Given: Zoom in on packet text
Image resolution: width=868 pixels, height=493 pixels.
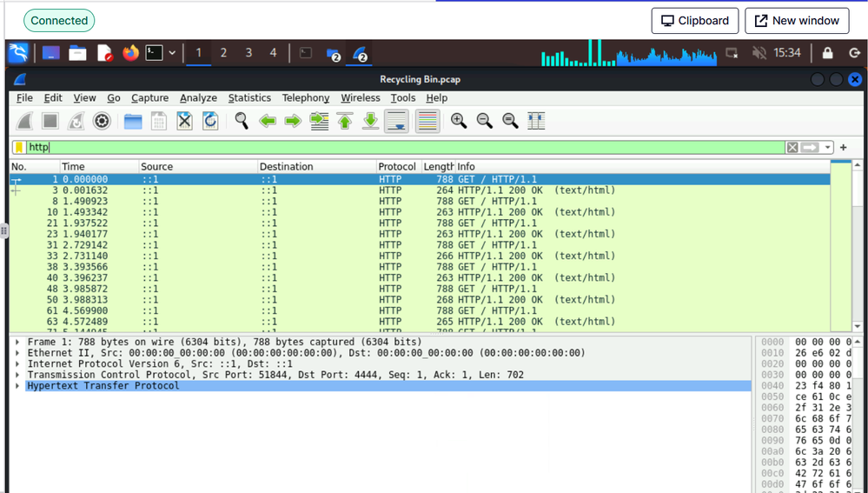Looking at the screenshot, I should click(458, 122).
